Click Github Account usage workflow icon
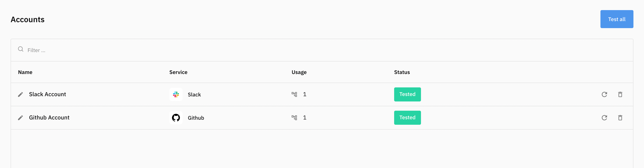 pos(294,117)
